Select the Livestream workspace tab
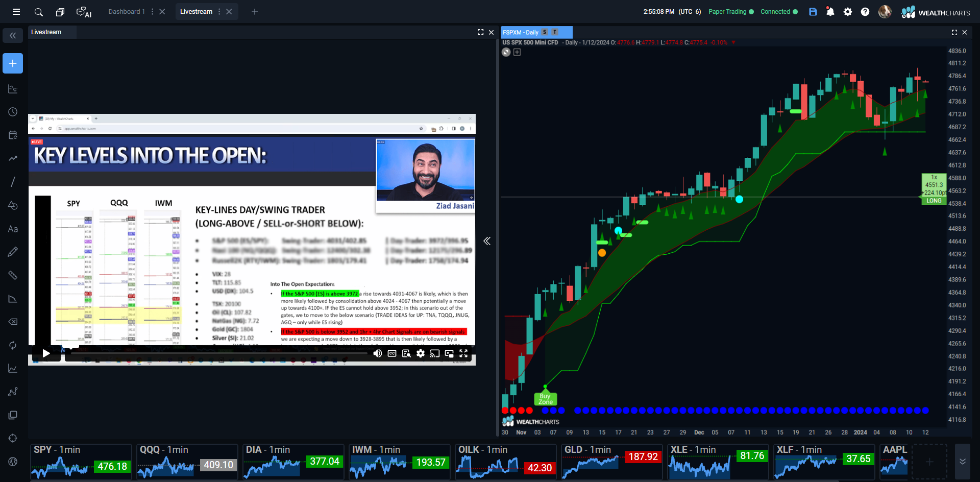 point(196,12)
